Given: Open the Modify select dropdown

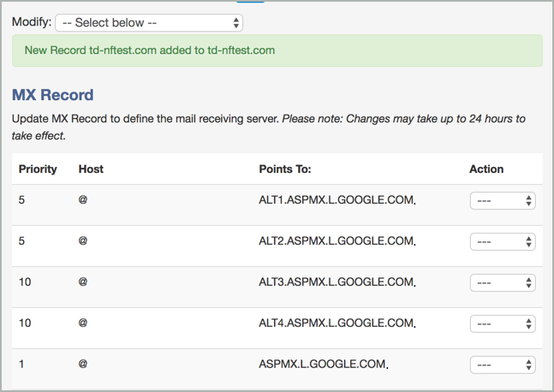Looking at the screenshot, I should pyautogui.click(x=149, y=22).
